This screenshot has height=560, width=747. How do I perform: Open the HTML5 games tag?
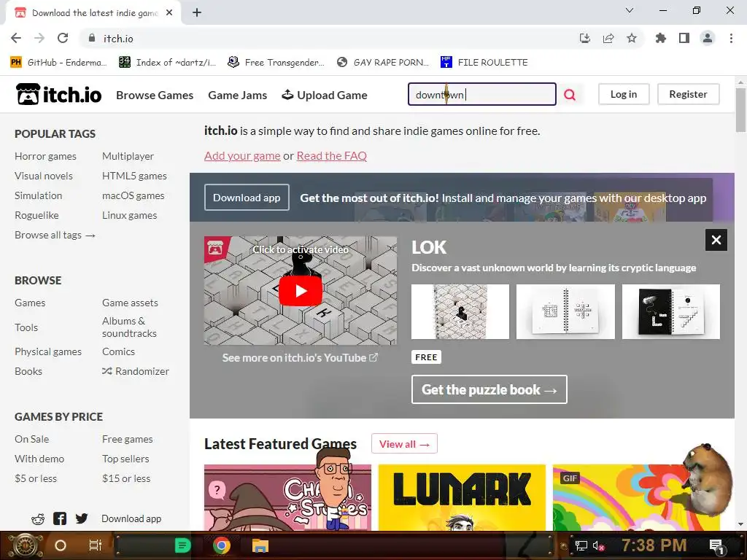[134, 176]
